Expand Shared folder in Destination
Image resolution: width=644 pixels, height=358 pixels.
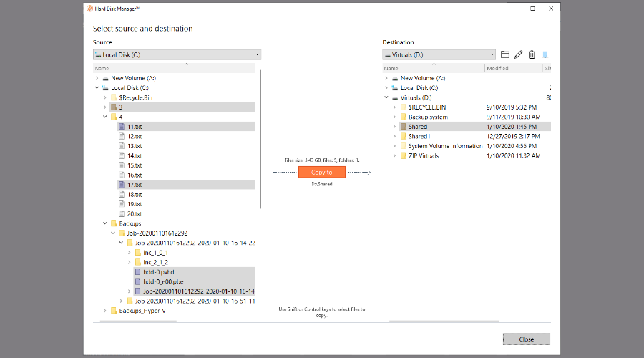[x=395, y=127]
